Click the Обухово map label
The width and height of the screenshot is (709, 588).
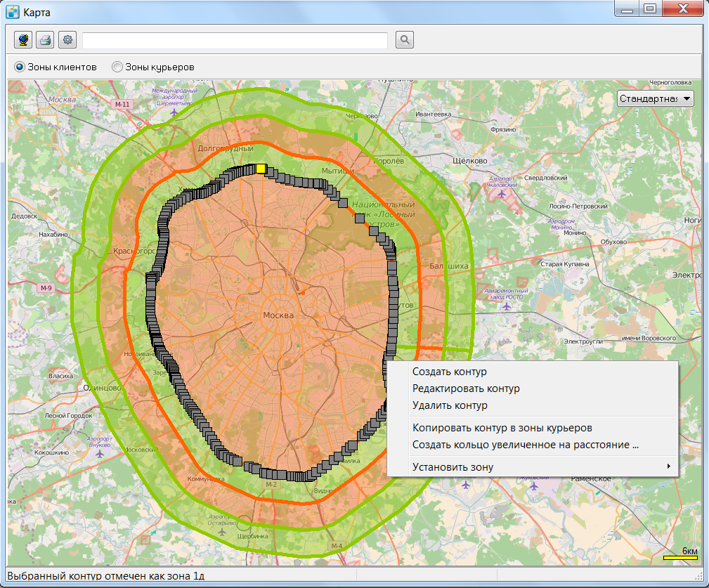click(x=614, y=242)
